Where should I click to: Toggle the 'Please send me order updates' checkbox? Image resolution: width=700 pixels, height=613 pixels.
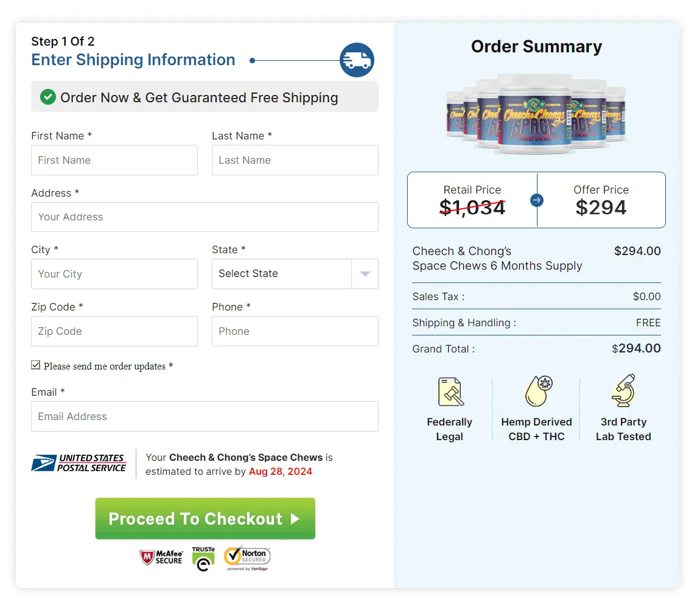coord(36,365)
